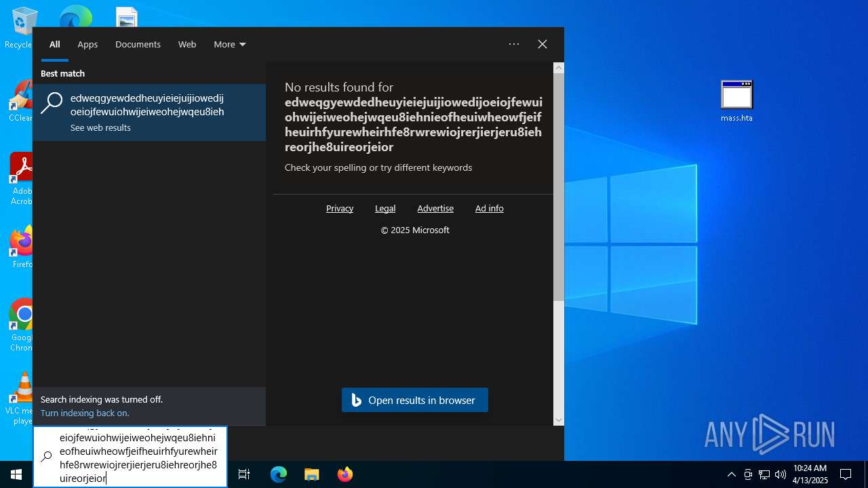Viewport: 868px width, 488px height.
Task: Launch Microsoft Edge from the taskbar
Action: [x=279, y=474]
